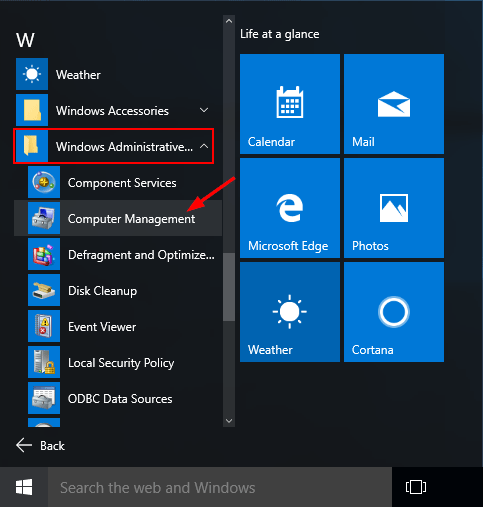Select the Local Security Policy label
The height and width of the screenshot is (507, 483).
pos(121,363)
